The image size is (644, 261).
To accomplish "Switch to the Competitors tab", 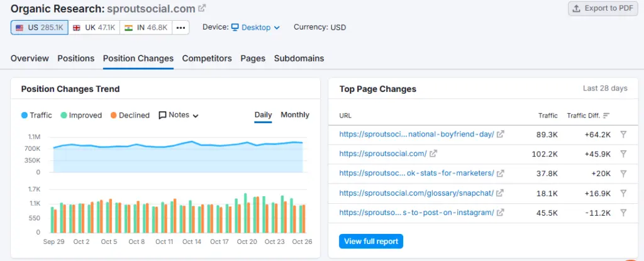I will [207, 58].
